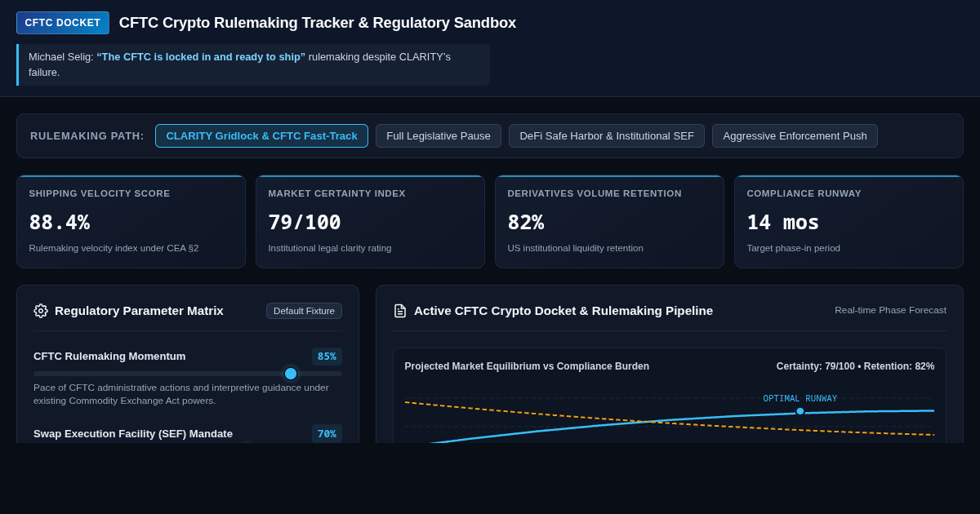Click the page title CFTC Crypto Rulemaking Tracker
980x514 pixels.
click(x=318, y=23)
